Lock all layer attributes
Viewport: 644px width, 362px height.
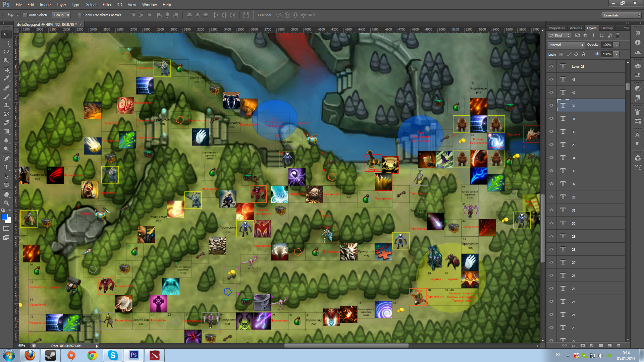tap(584, 54)
